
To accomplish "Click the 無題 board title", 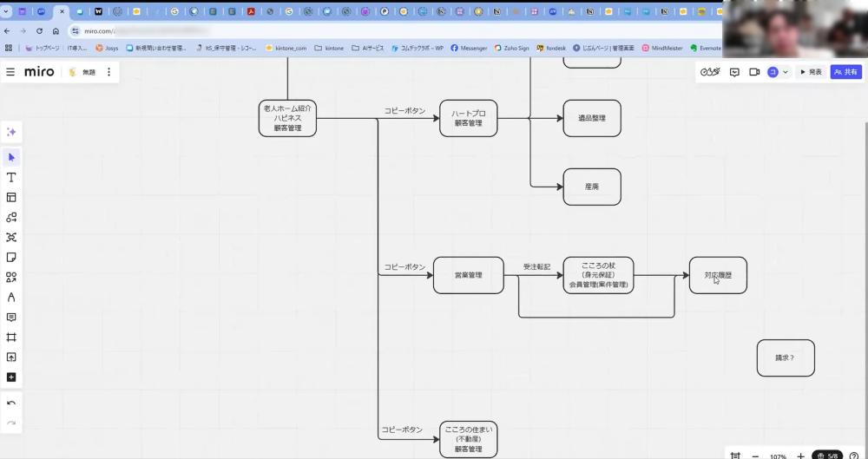I will [89, 72].
